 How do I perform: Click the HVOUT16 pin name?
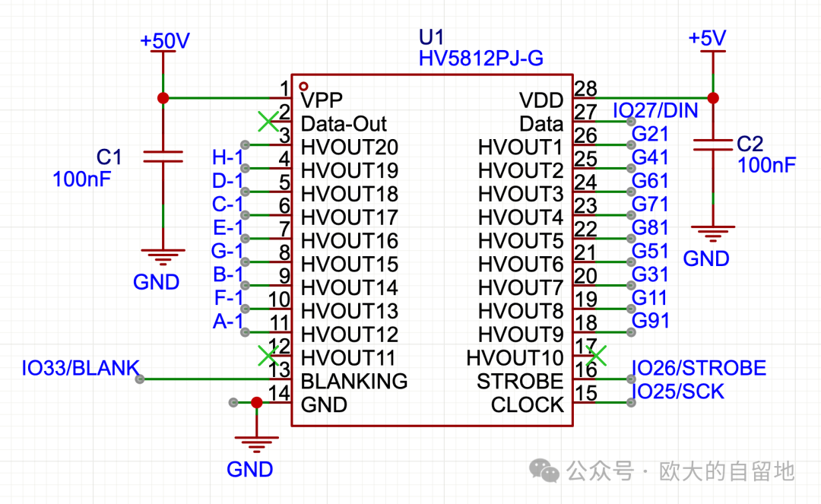coord(350,241)
